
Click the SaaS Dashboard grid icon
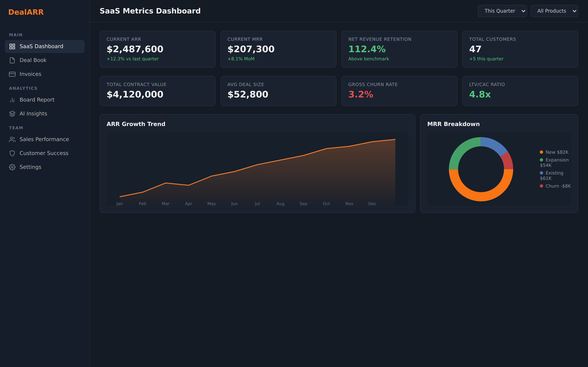pos(12,46)
